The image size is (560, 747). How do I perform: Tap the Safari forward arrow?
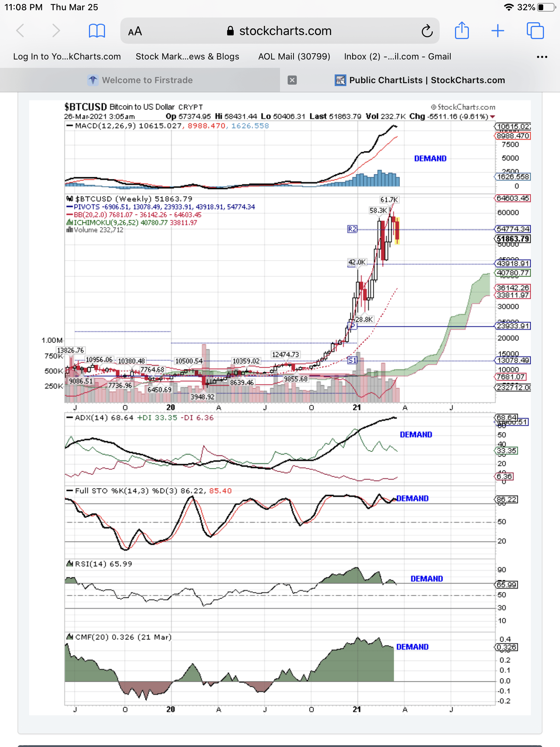coord(56,31)
